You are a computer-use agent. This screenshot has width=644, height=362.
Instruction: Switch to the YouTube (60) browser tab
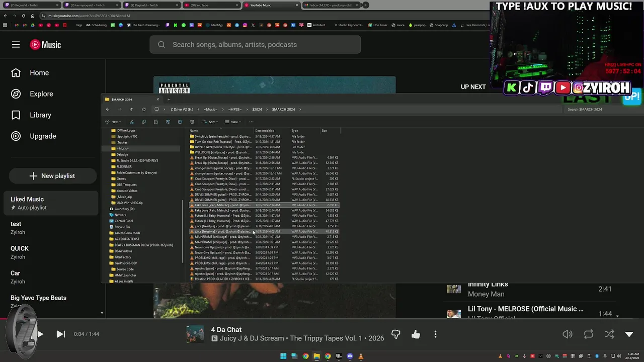(x=211, y=5)
